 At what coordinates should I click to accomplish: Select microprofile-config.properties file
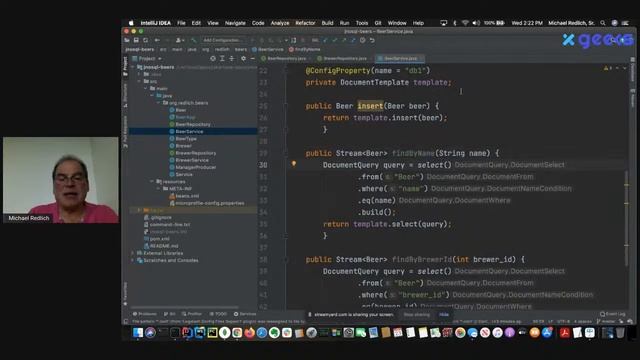pyautogui.click(x=207, y=203)
